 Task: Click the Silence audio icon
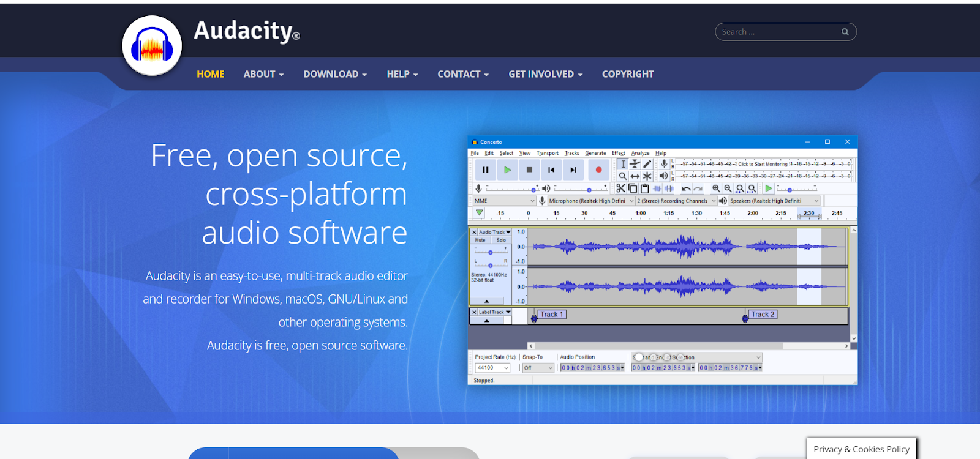point(669,188)
